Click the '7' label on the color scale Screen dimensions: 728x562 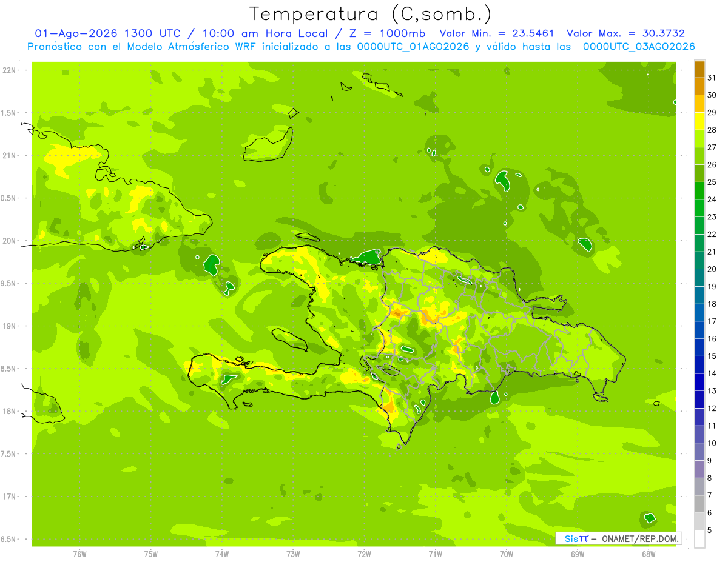click(709, 496)
